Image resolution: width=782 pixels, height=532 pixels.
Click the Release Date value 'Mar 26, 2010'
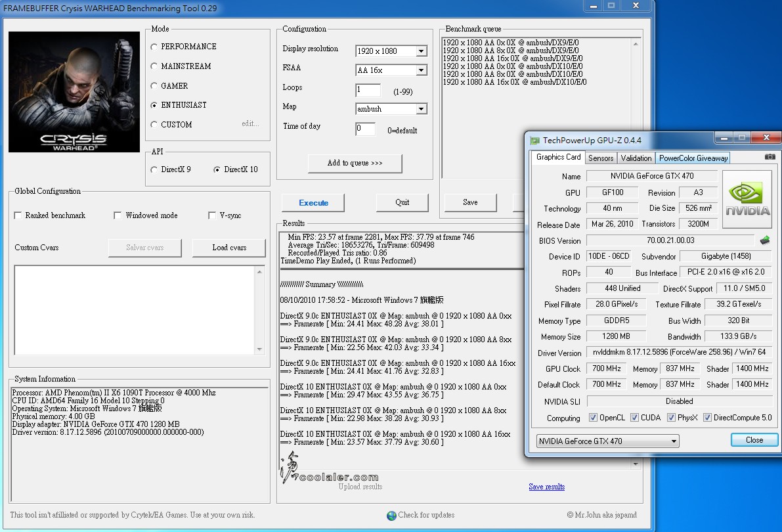click(x=612, y=224)
